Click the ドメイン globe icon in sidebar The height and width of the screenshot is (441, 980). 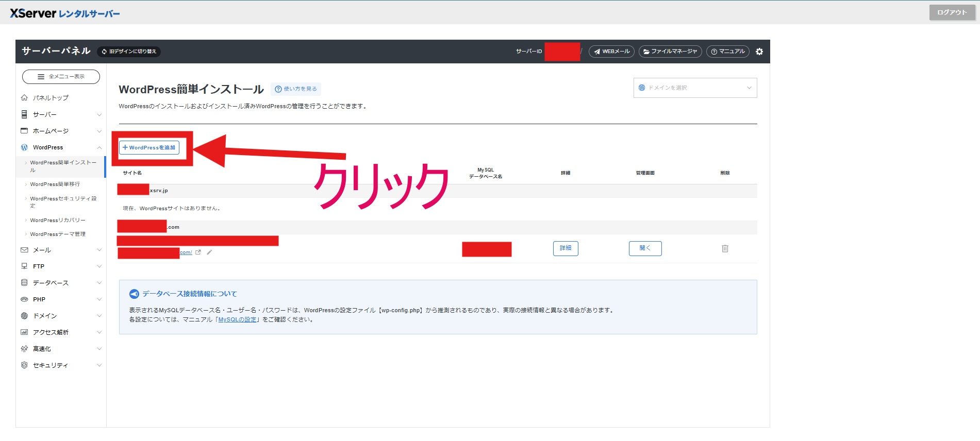pos(24,316)
